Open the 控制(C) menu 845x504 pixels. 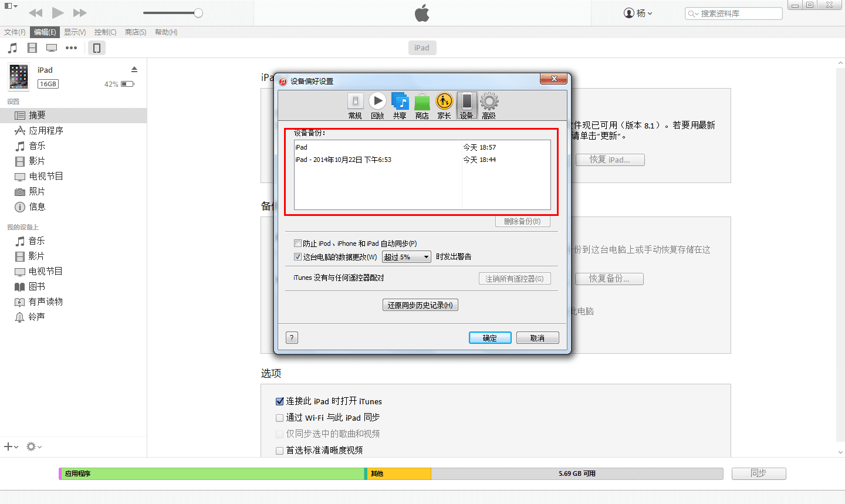point(105,32)
